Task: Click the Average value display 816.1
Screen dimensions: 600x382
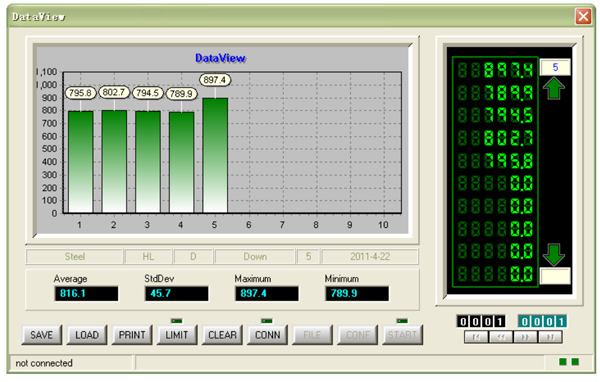Action: tap(86, 294)
